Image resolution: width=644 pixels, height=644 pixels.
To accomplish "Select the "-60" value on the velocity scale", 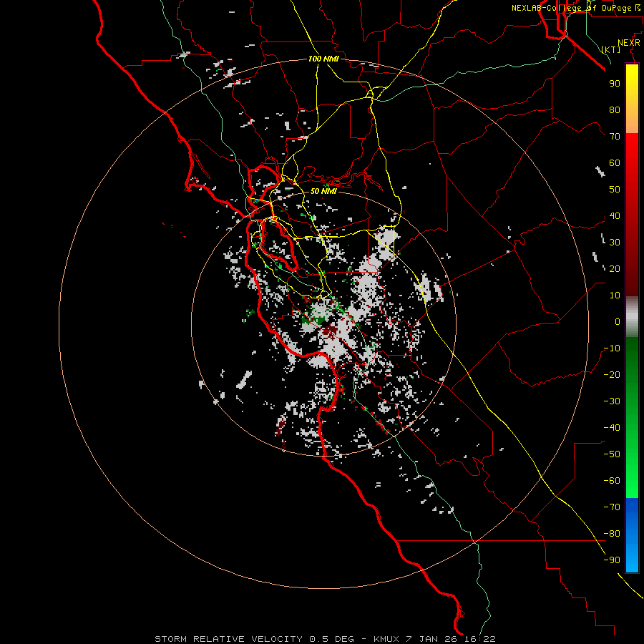I will pos(612,481).
